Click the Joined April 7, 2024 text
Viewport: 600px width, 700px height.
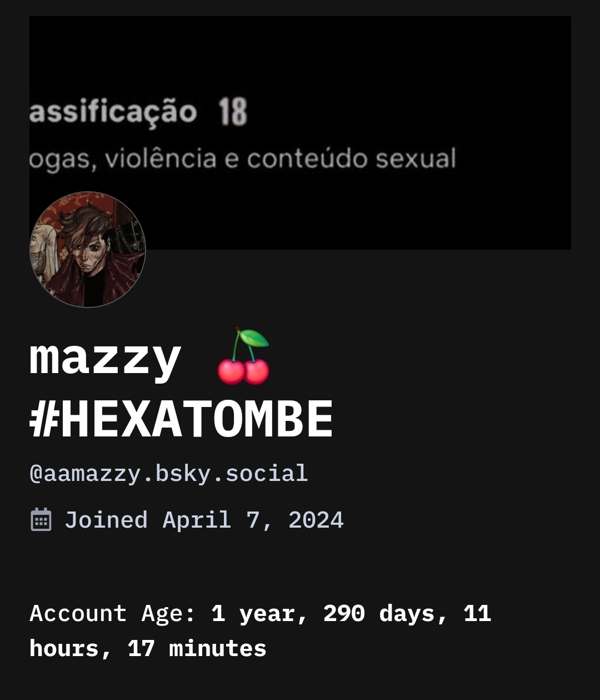tap(204, 520)
